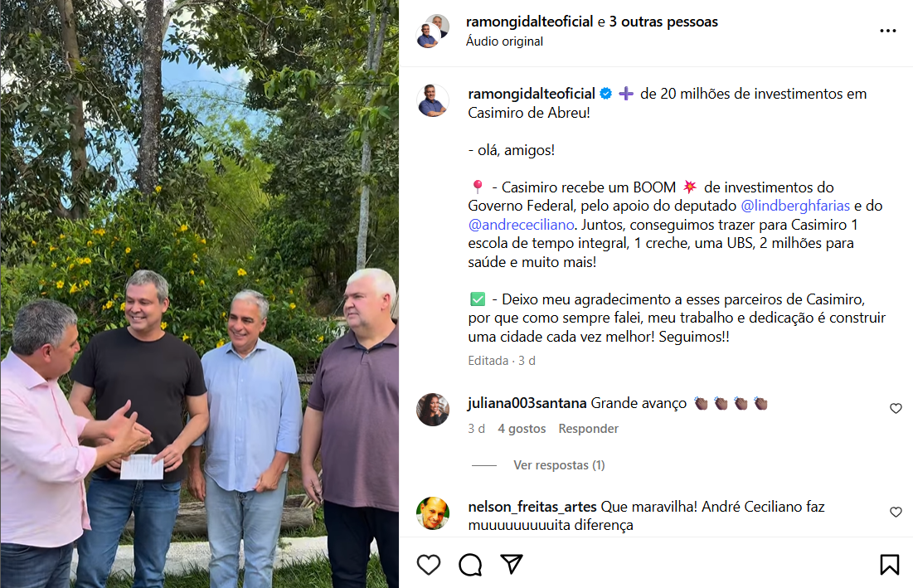Click the post video of four men

(x=199, y=294)
